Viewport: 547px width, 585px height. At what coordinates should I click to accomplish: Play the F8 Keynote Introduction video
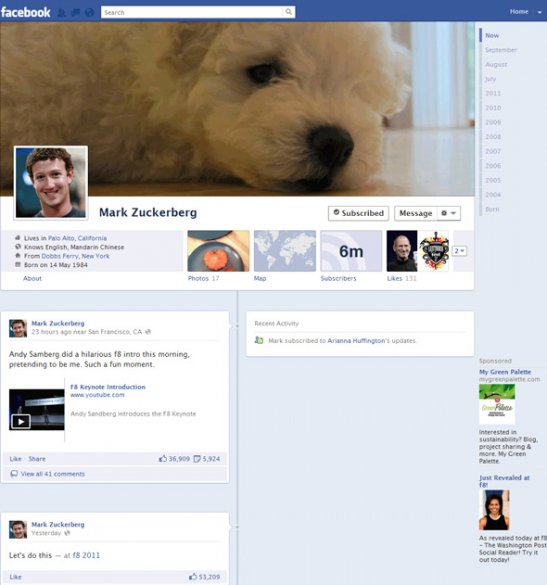(x=21, y=422)
